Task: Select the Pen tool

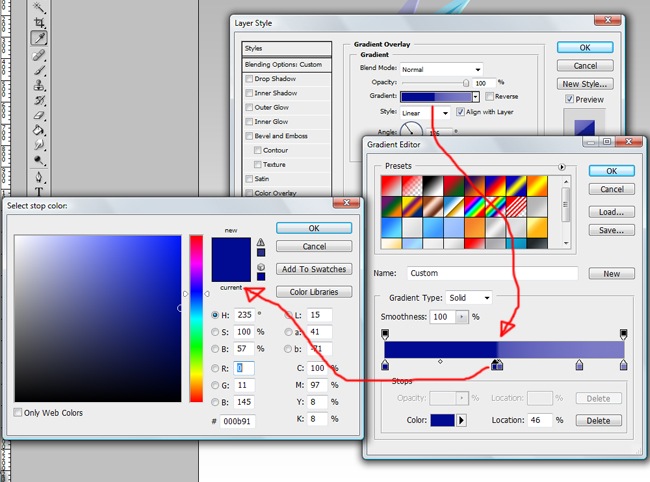Action: [40, 175]
